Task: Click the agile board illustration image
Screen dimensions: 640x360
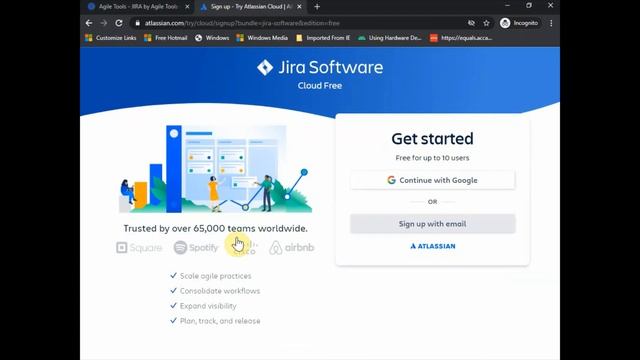Action: 216,169
